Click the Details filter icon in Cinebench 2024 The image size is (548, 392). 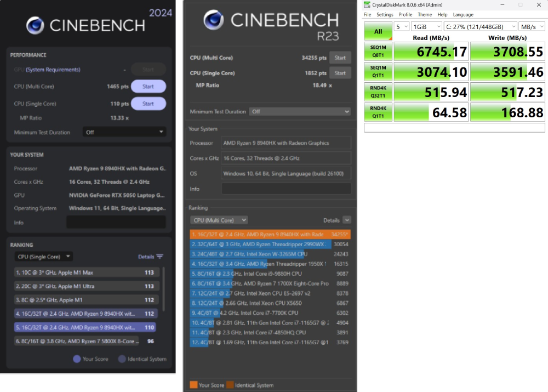coord(159,257)
